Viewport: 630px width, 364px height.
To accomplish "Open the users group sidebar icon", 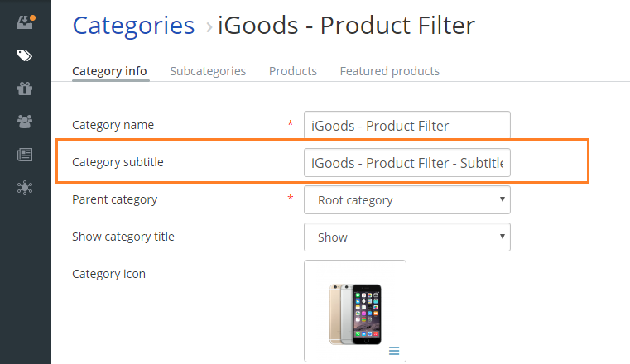I will point(25,122).
